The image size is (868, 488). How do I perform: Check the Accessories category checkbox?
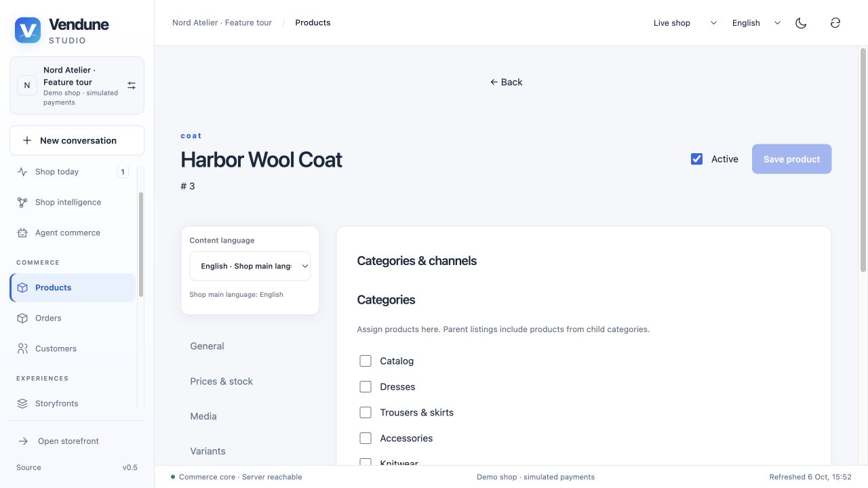pyautogui.click(x=366, y=439)
